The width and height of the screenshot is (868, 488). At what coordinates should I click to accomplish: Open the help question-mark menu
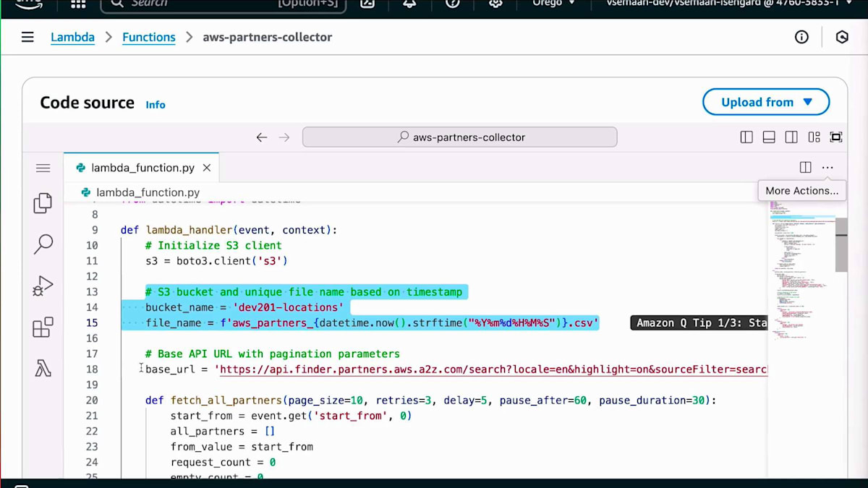coord(453,4)
